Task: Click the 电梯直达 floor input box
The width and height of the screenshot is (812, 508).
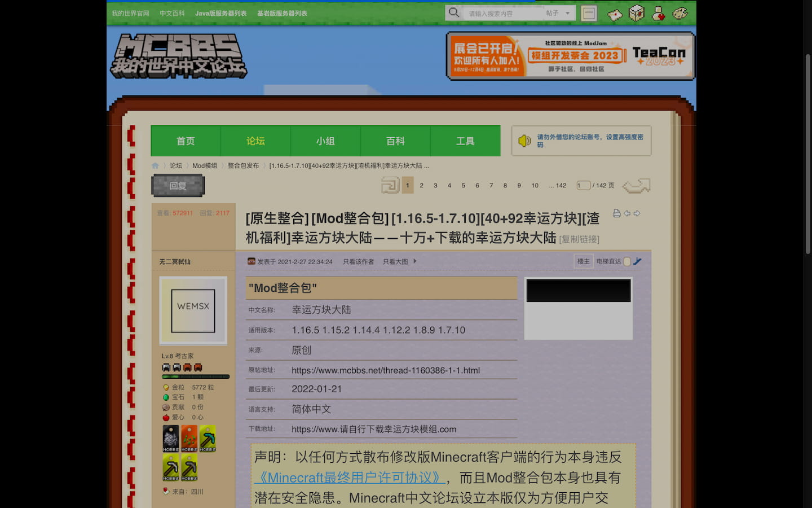Action: tap(626, 262)
